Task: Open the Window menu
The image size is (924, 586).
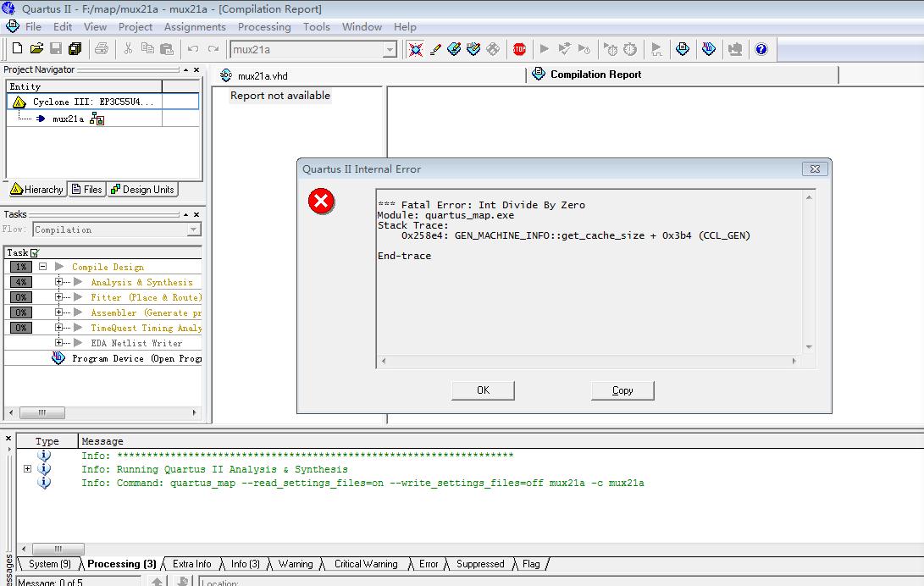Action: pos(362,27)
